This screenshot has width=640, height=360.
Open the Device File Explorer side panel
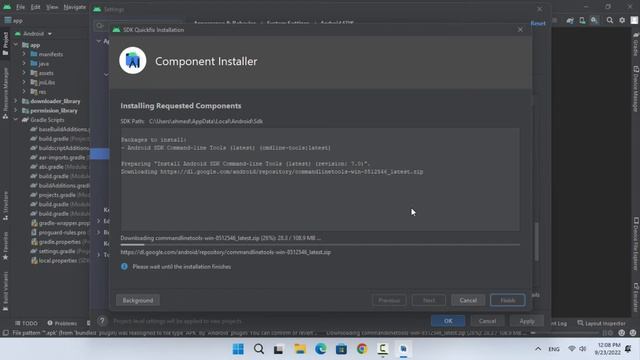pos(636,243)
